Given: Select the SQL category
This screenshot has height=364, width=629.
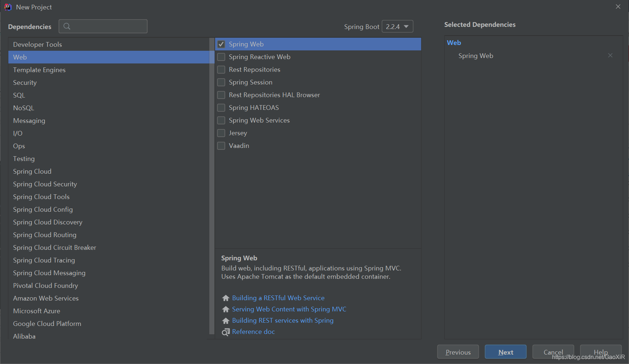Looking at the screenshot, I should [x=109, y=95].
